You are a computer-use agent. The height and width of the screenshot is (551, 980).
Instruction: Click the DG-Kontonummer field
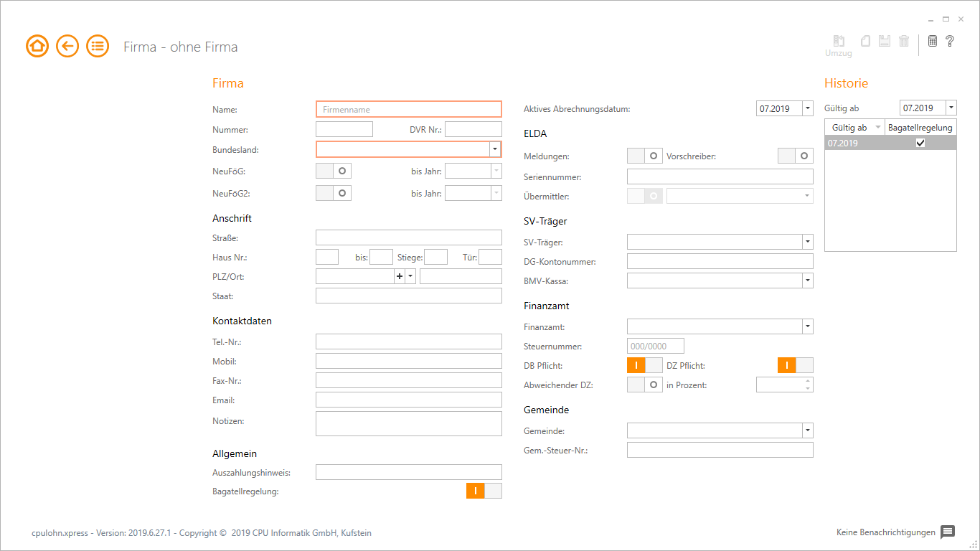[720, 261]
